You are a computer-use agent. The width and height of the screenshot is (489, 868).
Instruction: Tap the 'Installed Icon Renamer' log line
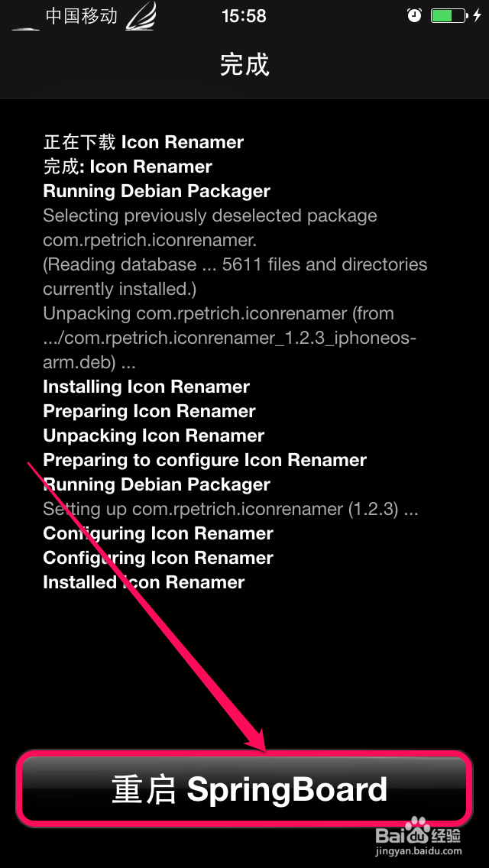coord(144,582)
